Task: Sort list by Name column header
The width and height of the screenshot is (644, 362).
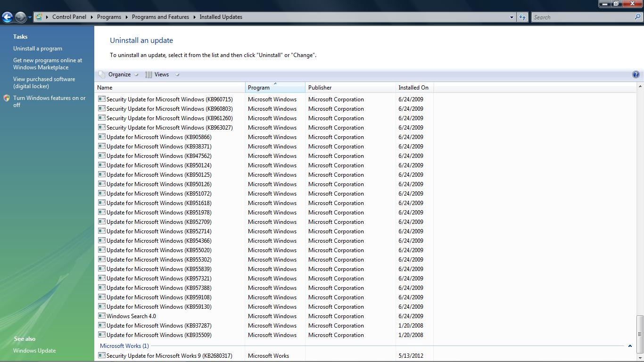Action: point(170,88)
